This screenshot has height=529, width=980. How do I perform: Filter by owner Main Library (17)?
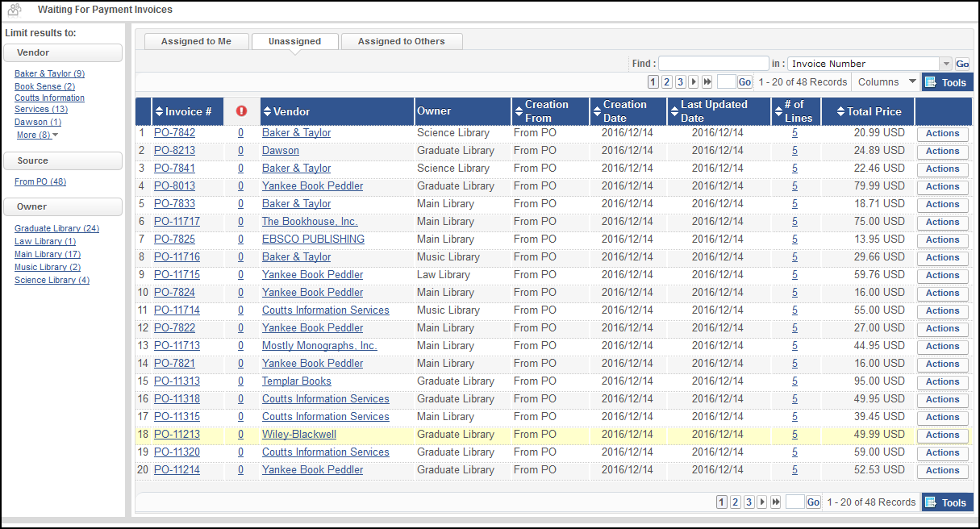point(48,254)
